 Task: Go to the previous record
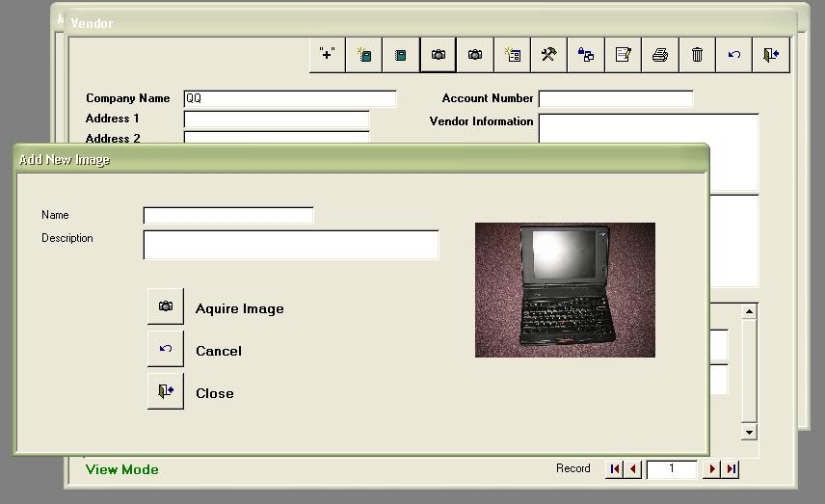[633, 468]
